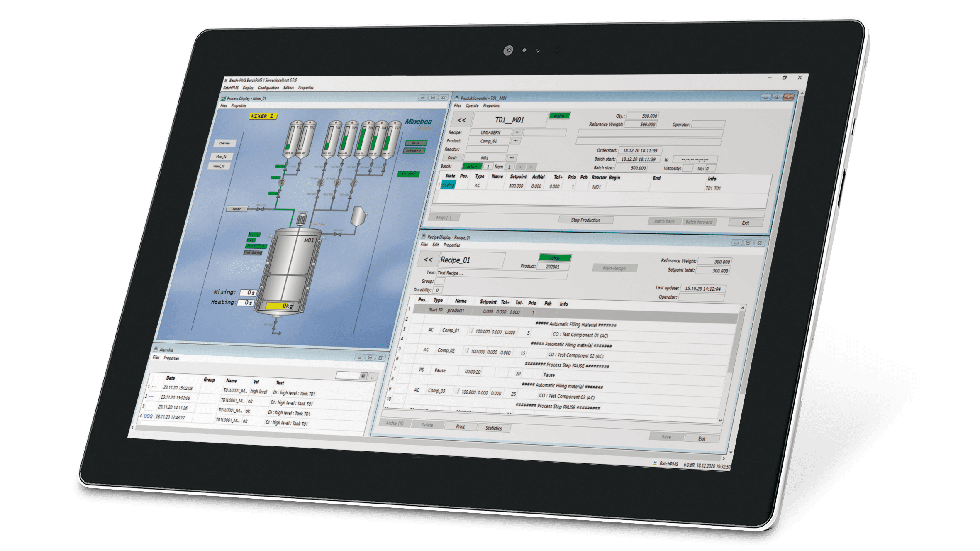The height and width of the screenshot is (551, 980).
Task: Open the Edit menu in Recipe Display window
Action: (x=436, y=245)
